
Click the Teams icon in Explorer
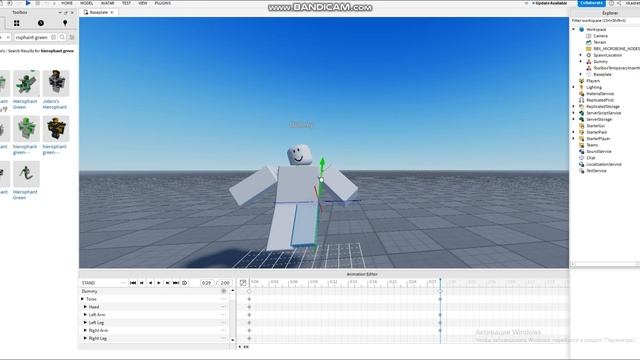[x=582, y=145]
